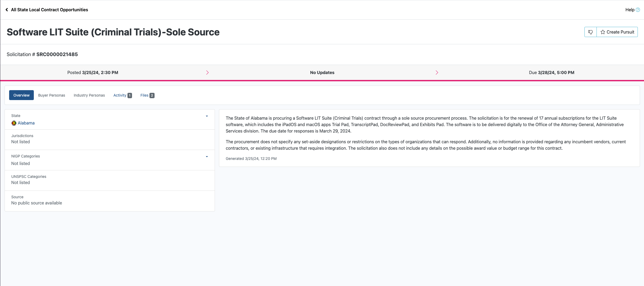Click the Create Pursuit star button
The height and width of the screenshot is (286, 644).
pos(617,32)
